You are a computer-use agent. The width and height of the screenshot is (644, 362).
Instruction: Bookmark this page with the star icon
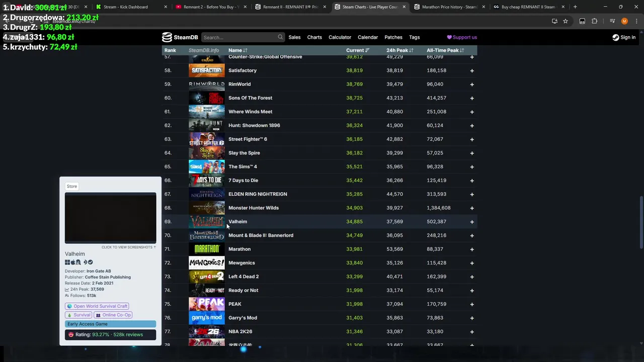[566, 21]
